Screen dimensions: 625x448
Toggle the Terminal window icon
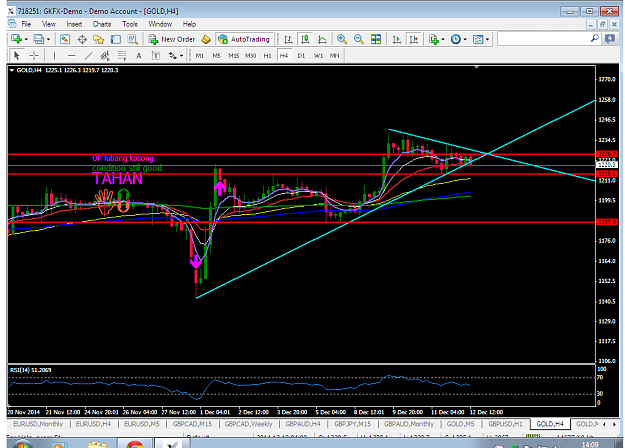(x=116, y=39)
